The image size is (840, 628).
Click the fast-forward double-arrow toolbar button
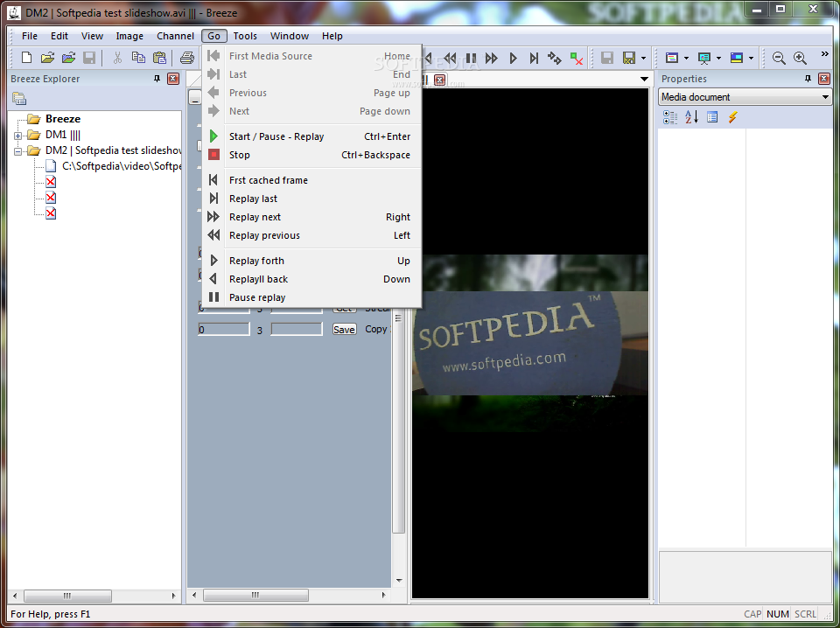pyautogui.click(x=491, y=58)
